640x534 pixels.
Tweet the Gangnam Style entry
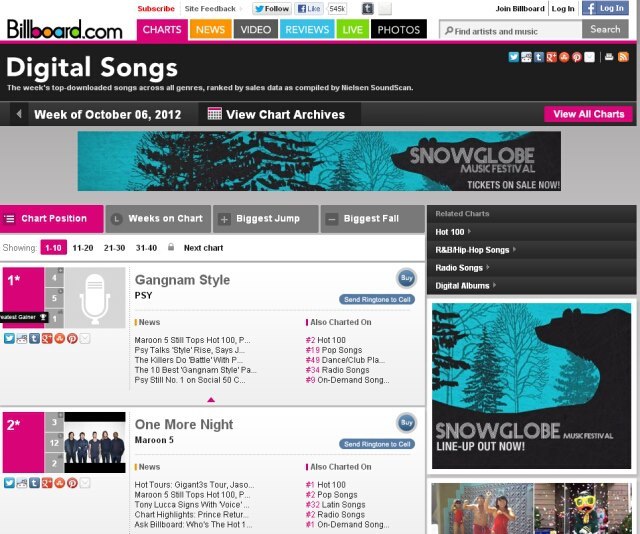9,338
